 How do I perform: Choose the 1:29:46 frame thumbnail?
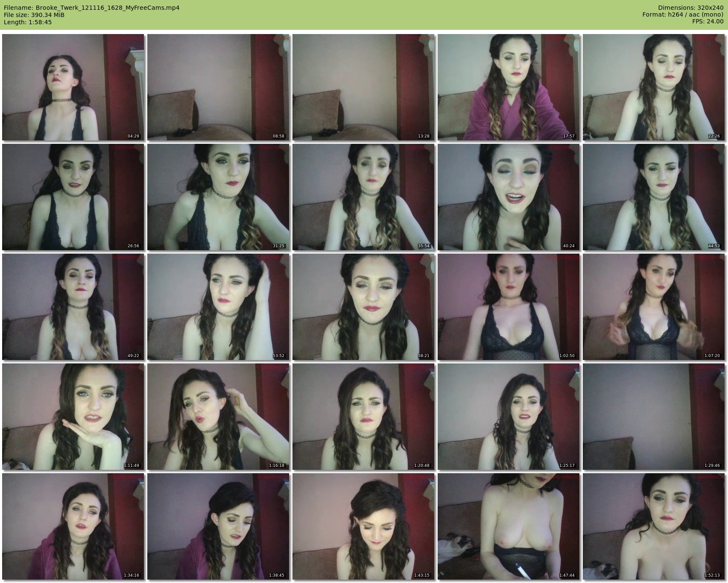654,417
